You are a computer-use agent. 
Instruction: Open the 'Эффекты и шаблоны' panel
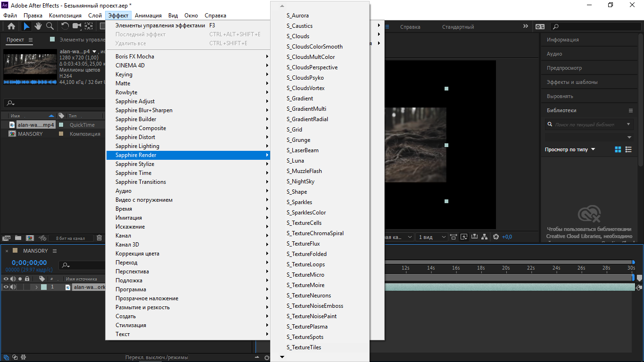pyautogui.click(x=572, y=82)
